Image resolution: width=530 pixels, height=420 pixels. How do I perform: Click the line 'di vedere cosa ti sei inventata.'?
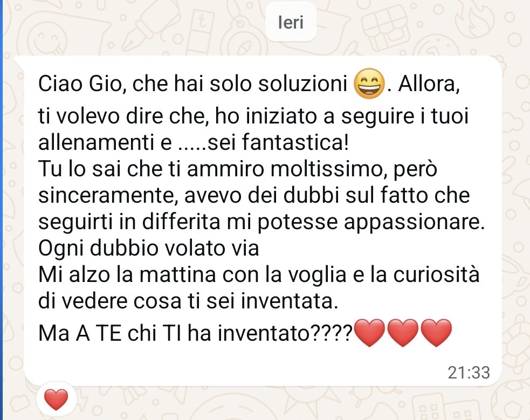(x=188, y=301)
